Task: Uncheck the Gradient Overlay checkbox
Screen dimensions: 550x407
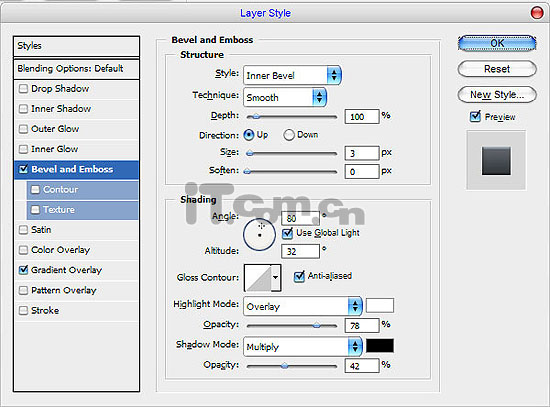Action: pos(23,270)
